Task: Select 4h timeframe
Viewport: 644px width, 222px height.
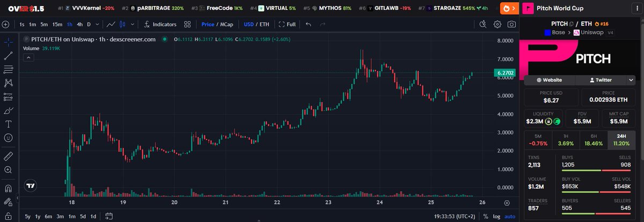Action: coord(79,24)
